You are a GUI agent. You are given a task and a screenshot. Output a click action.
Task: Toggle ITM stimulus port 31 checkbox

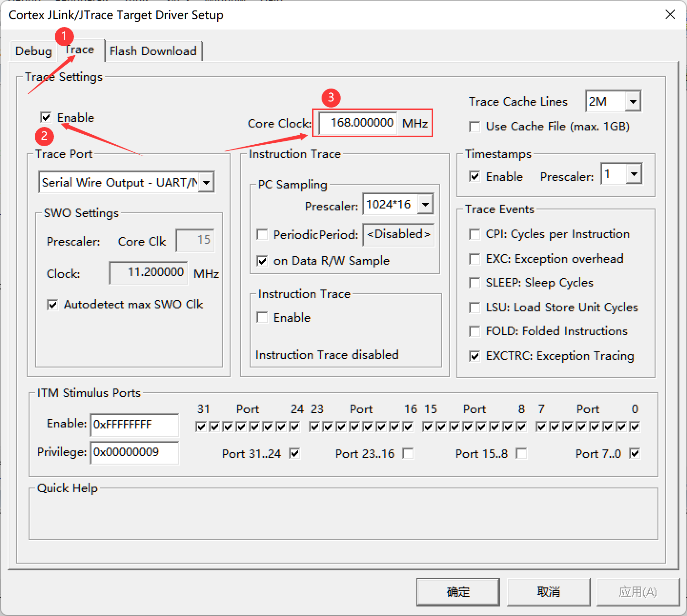(201, 427)
